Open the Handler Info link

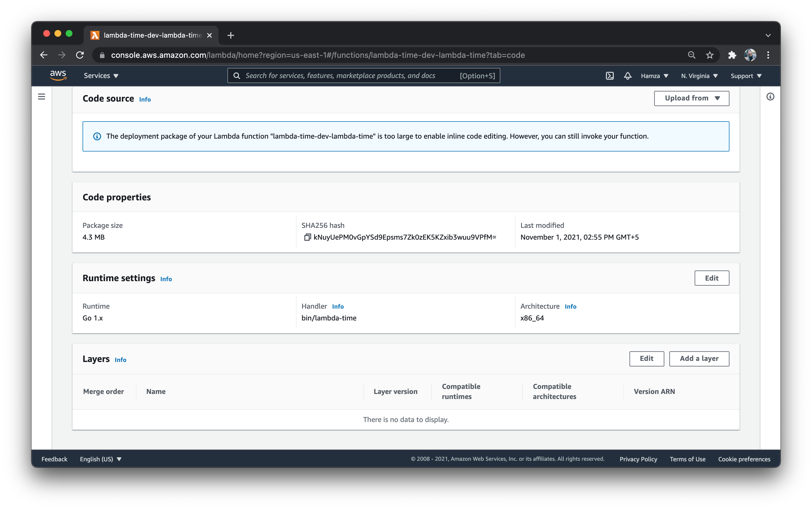[x=338, y=307]
